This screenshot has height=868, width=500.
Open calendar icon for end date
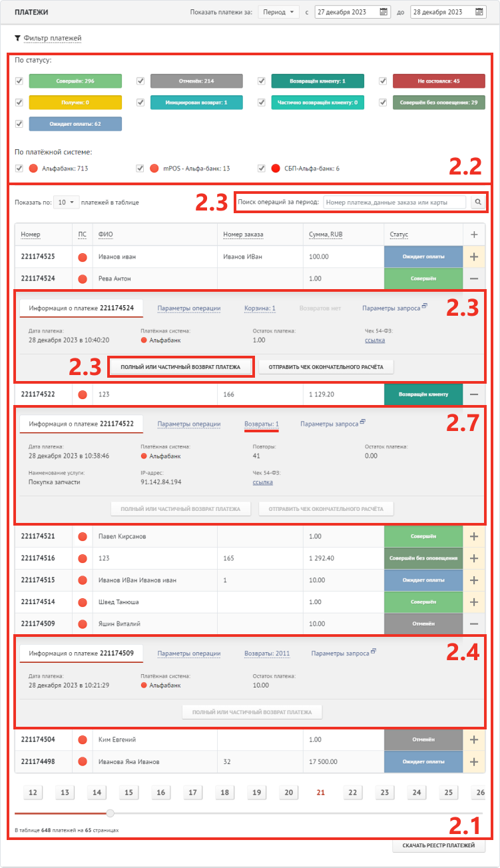479,12
